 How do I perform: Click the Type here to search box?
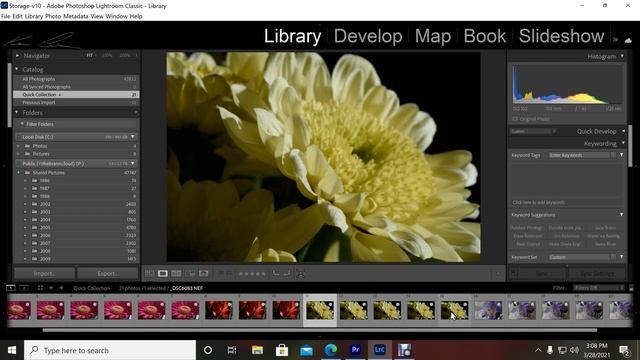110,350
